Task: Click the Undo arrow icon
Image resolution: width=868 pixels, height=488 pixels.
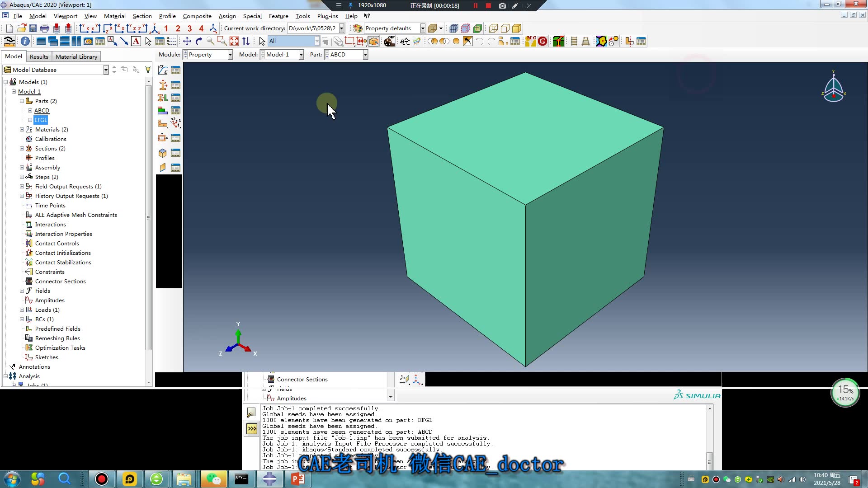Action: tap(480, 41)
